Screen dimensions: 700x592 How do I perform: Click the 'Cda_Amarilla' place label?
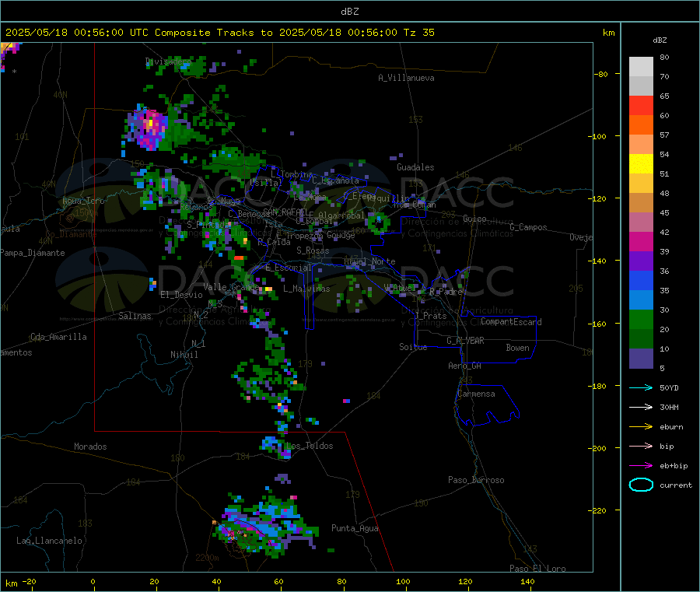coord(58,337)
